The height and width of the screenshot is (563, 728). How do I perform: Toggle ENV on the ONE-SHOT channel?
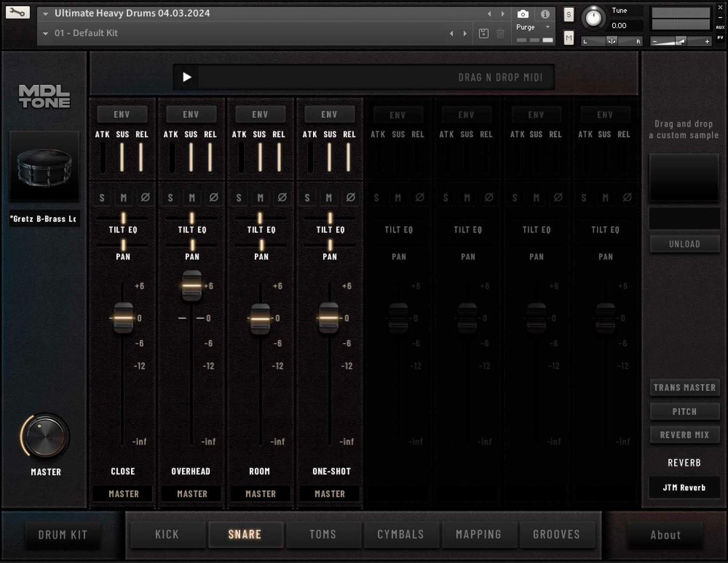click(329, 114)
